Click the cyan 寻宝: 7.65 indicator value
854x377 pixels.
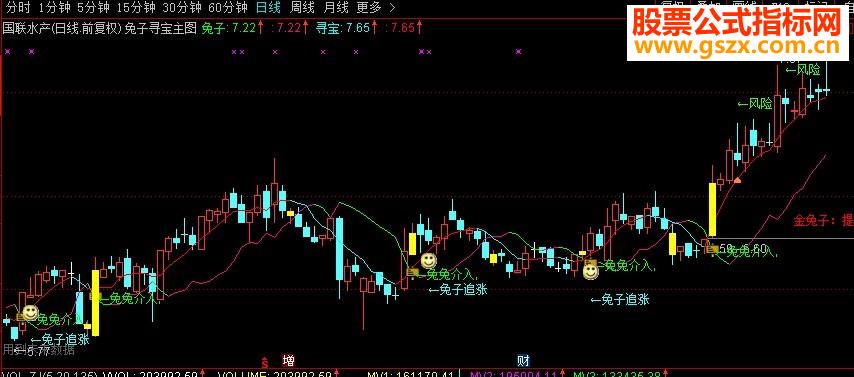[343, 28]
